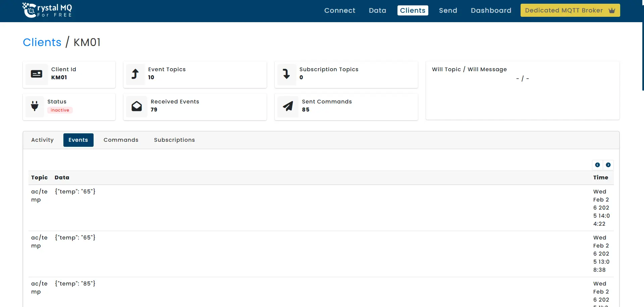644x307 pixels.
Task: Click the 14:04:22 event timestamp
Action: coord(601,208)
